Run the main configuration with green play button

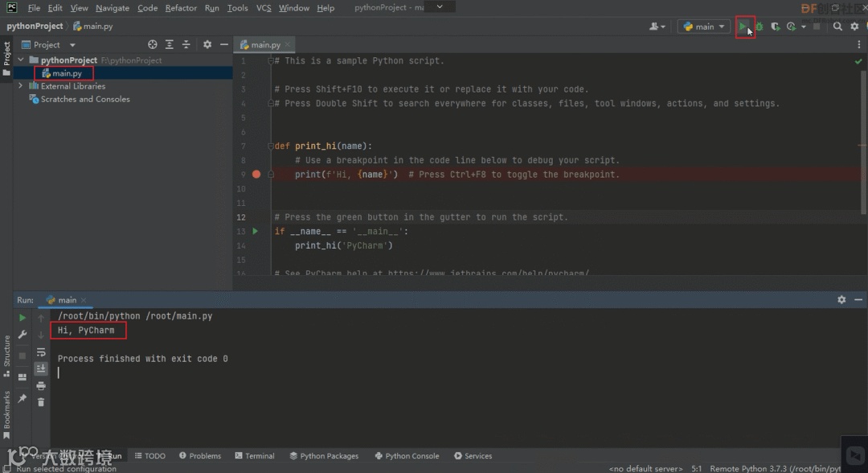743,27
